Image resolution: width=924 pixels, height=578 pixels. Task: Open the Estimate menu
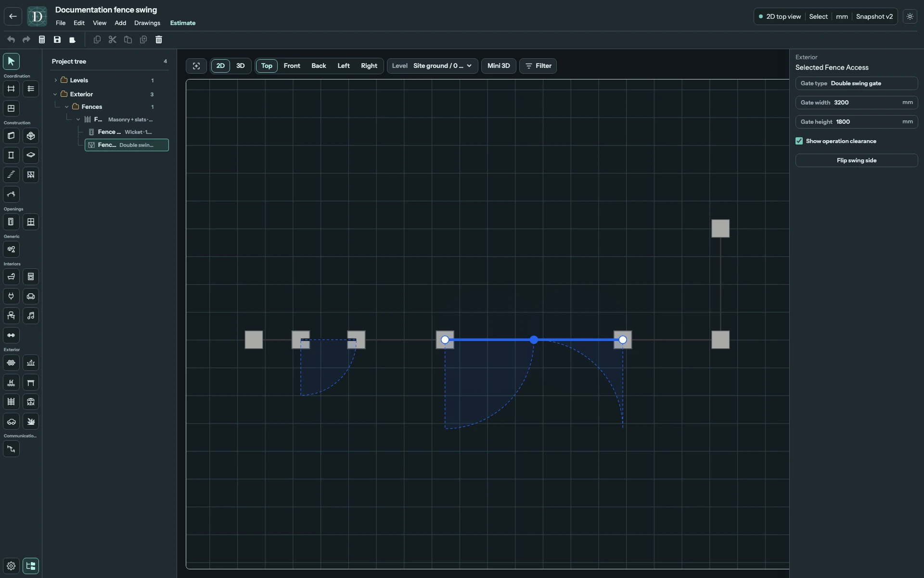tap(183, 23)
